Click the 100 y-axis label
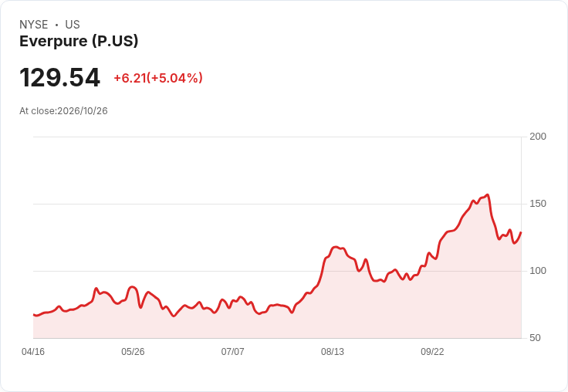The height and width of the screenshot is (392, 568). [x=538, y=271]
